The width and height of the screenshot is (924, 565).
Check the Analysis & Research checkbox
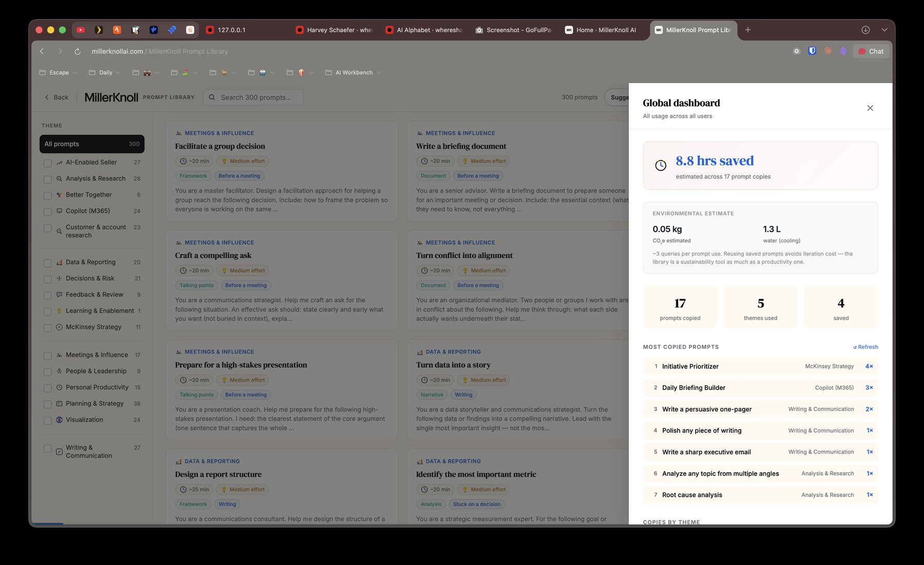point(48,179)
